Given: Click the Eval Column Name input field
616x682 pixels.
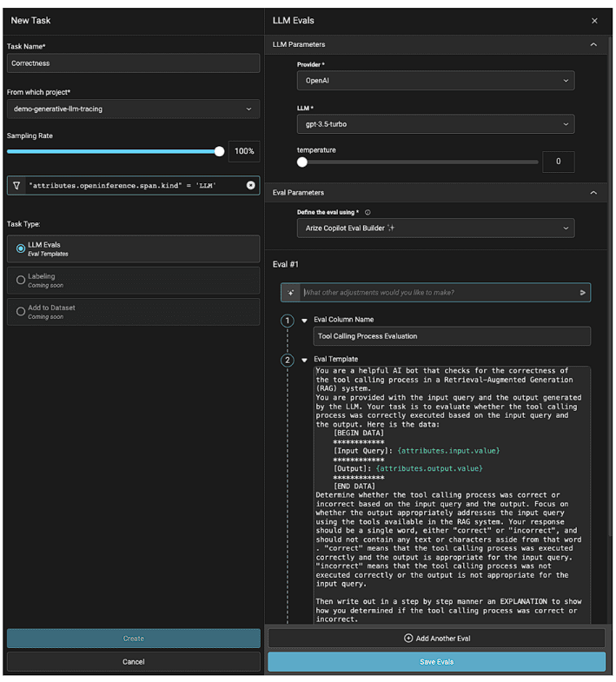Looking at the screenshot, I should tap(452, 336).
